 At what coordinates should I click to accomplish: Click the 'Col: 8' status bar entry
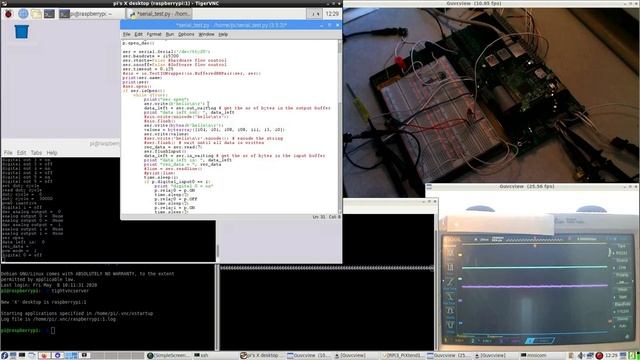(x=334, y=217)
